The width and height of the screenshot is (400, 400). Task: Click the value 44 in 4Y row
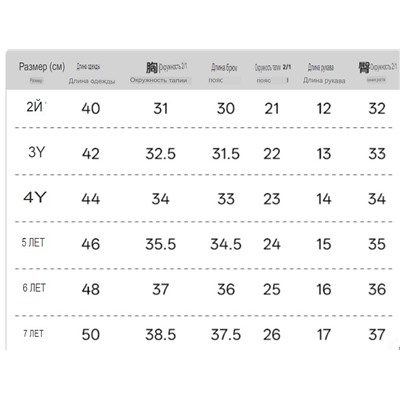[91, 199]
